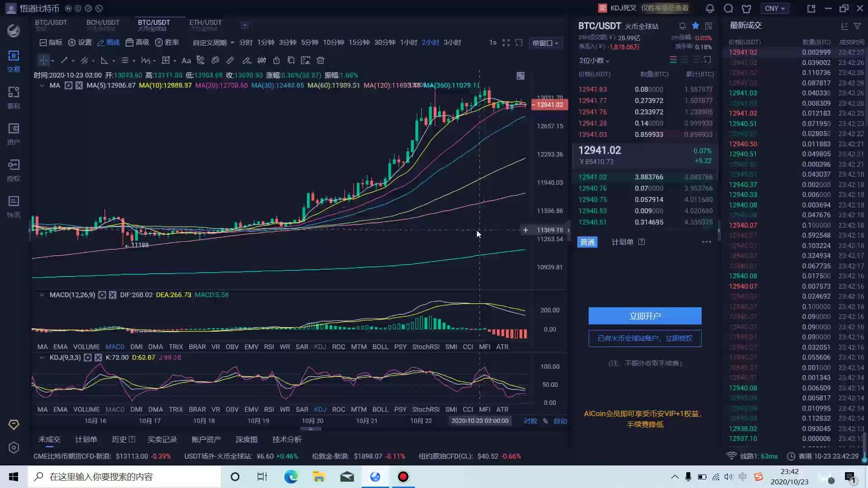The image size is (868, 488).
Task: Open the chat bubble icon in title bar
Action: (728, 8)
